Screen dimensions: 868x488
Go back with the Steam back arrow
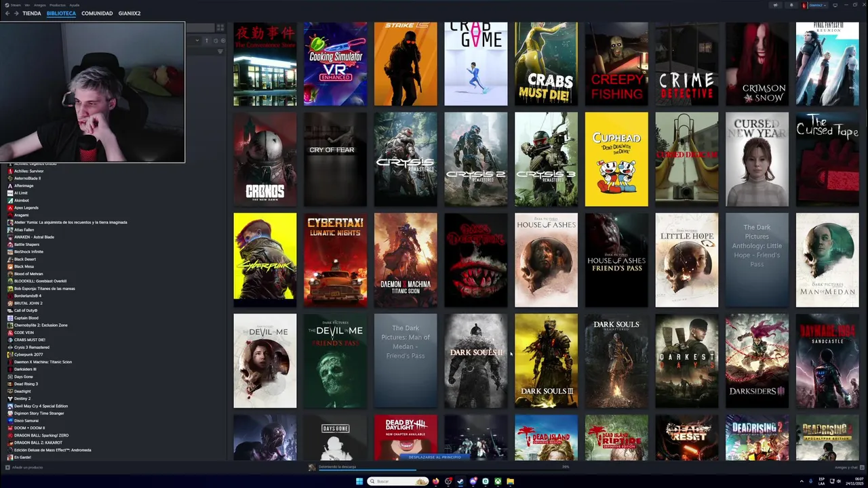point(7,14)
